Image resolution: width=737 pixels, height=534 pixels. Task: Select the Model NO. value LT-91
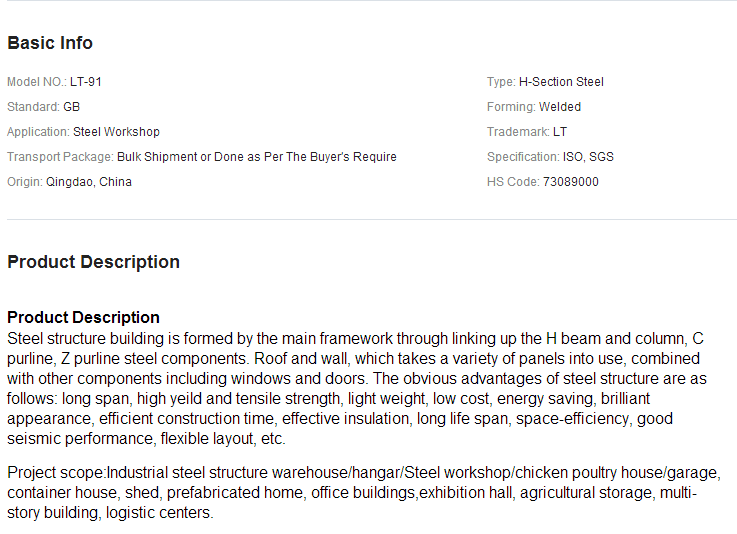[x=86, y=82]
